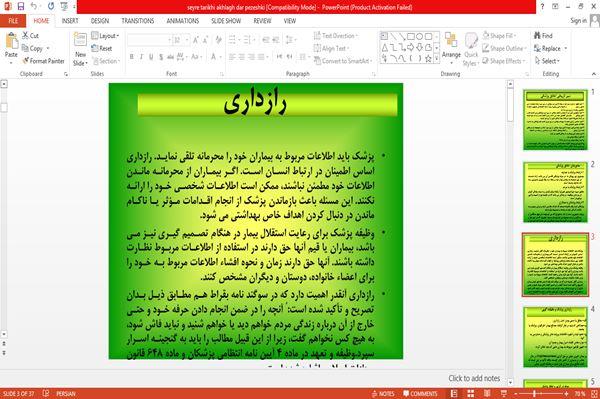600x399 pixels.
Task: Toggle Underline formatting
Action: (151, 57)
